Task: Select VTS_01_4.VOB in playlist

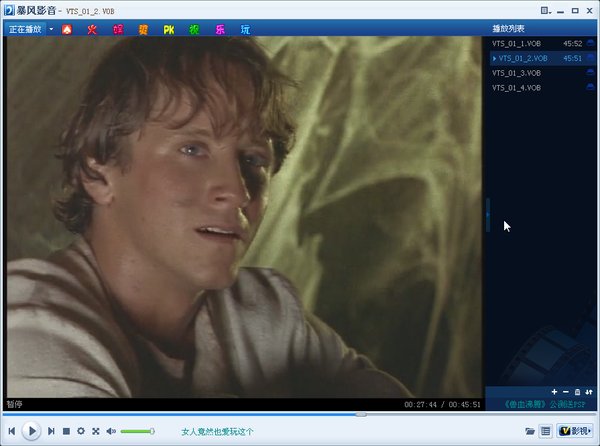Action: [x=543, y=88]
